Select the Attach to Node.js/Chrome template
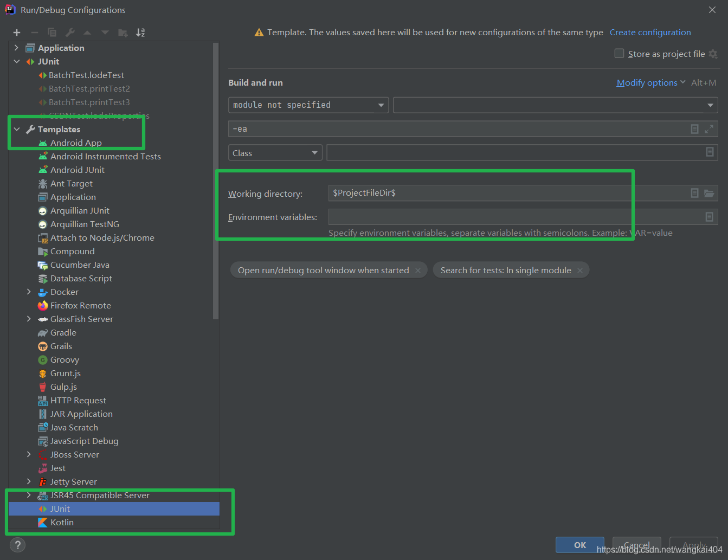Viewport: 728px width, 560px height. pos(102,237)
